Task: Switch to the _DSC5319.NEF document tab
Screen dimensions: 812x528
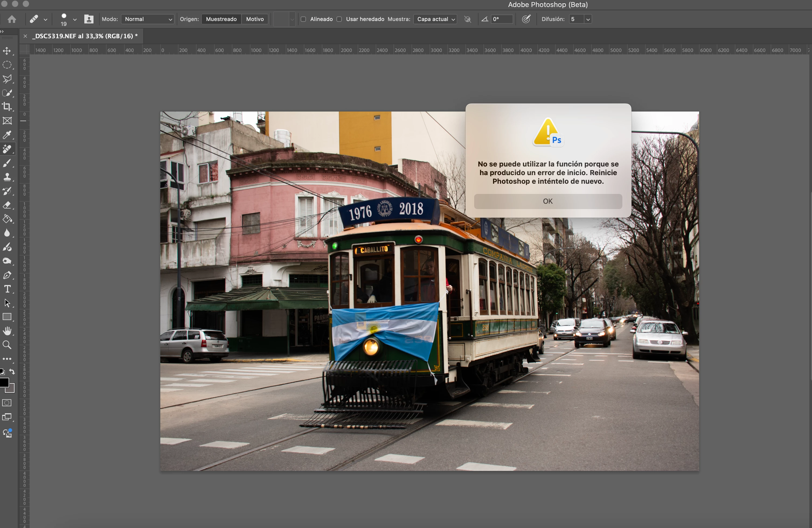Action: click(85, 36)
